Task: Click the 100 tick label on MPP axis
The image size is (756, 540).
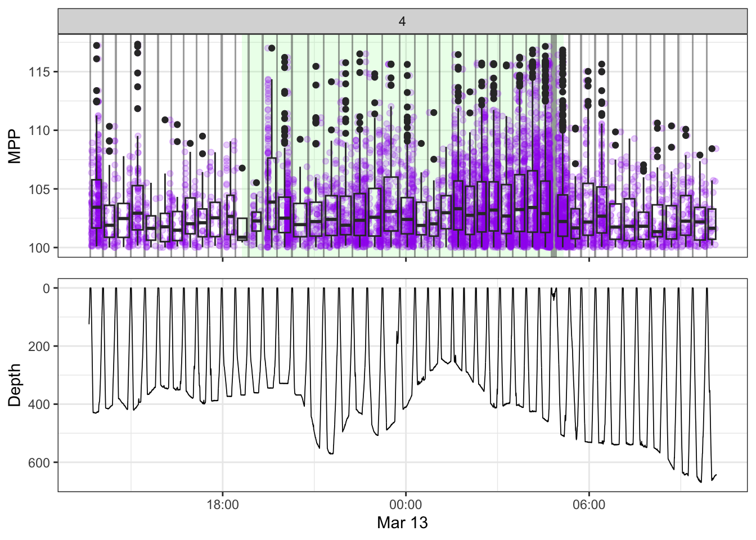Action: click(40, 247)
